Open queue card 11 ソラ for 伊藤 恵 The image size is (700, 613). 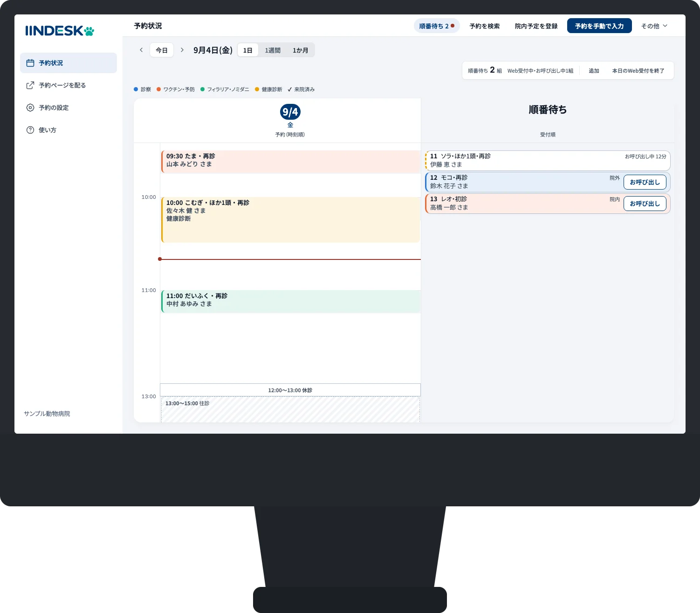coord(548,161)
